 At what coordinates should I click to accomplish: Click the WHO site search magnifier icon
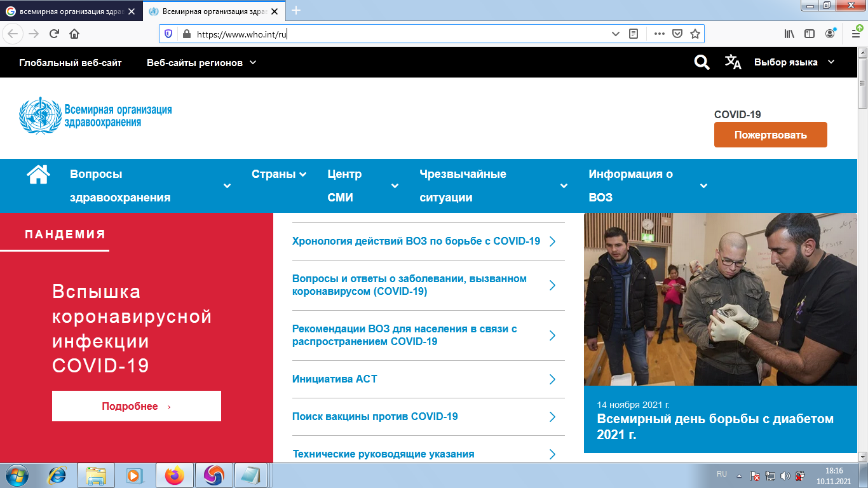coord(702,62)
